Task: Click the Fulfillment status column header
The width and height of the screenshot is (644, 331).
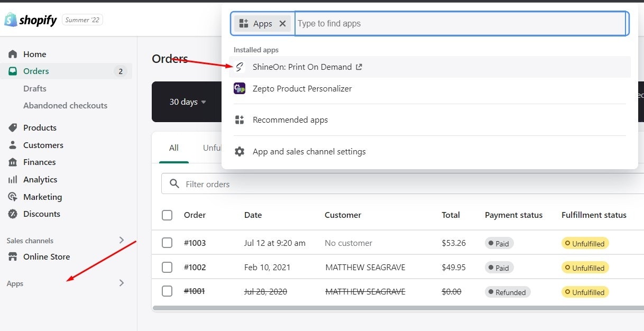Action: click(x=594, y=215)
